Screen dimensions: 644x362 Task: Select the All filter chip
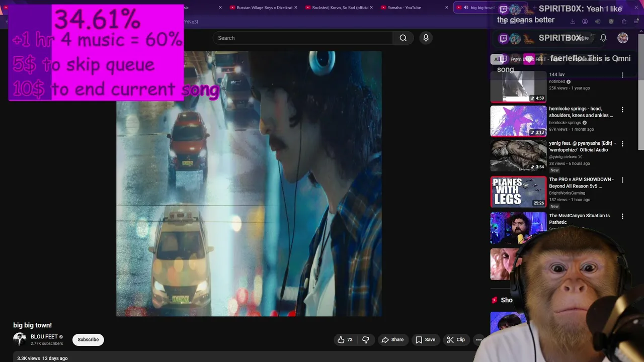point(497,59)
